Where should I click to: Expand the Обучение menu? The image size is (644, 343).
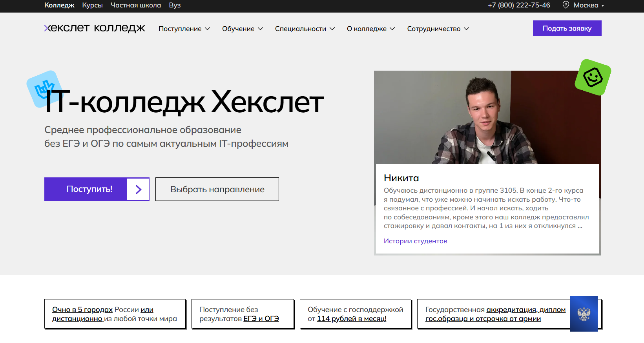[x=243, y=29]
